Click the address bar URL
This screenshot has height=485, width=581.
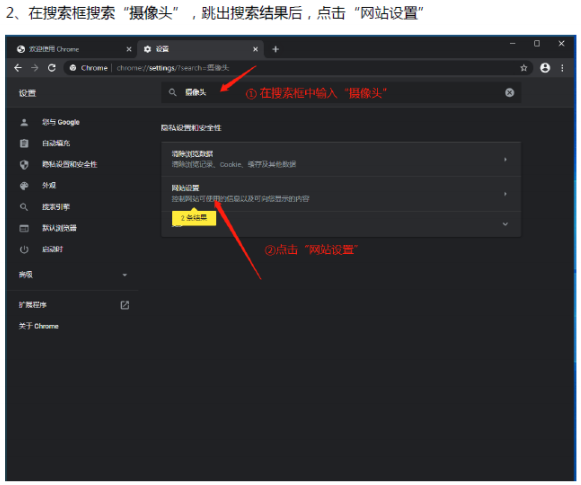click(x=173, y=68)
